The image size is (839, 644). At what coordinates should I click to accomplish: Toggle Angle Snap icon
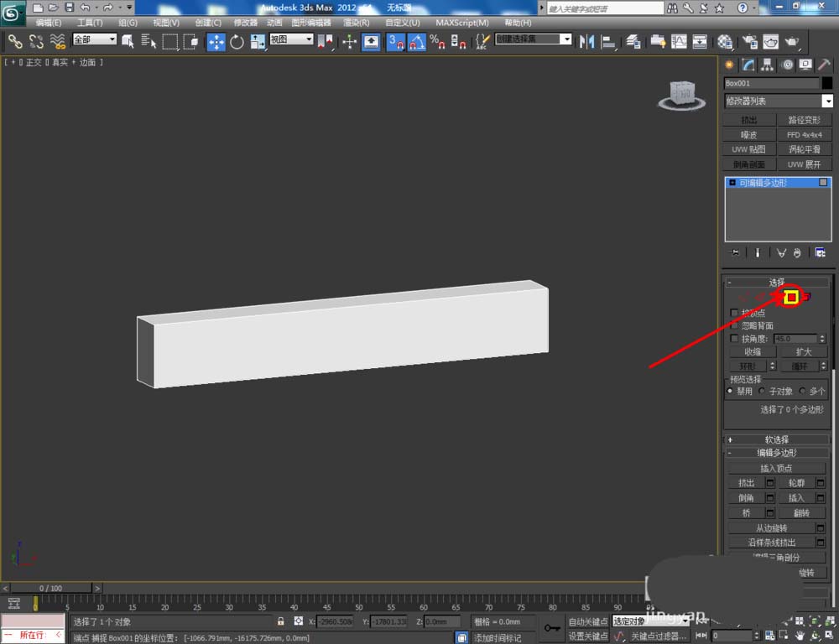(417, 41)
